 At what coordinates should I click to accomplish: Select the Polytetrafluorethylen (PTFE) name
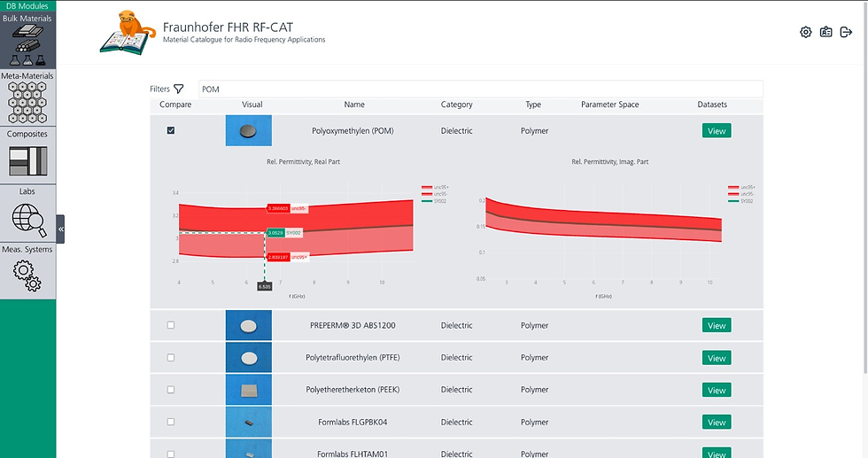pyautogui.click(x=353, y=358)
